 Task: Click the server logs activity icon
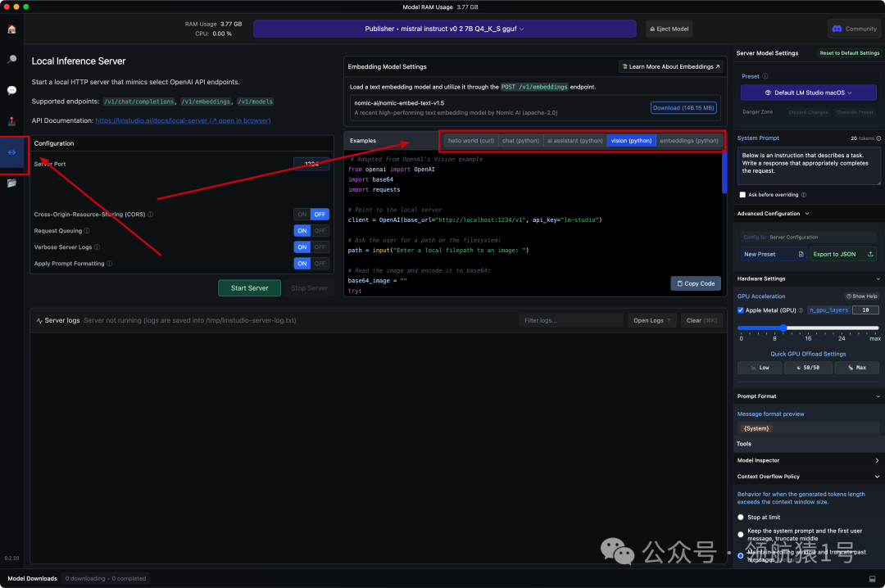[x=39, y=320]
